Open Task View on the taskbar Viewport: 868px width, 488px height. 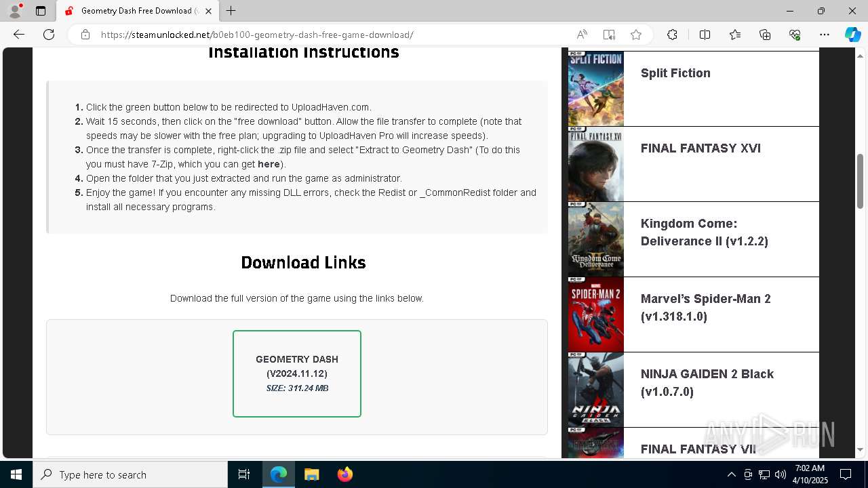click(244, 474)
